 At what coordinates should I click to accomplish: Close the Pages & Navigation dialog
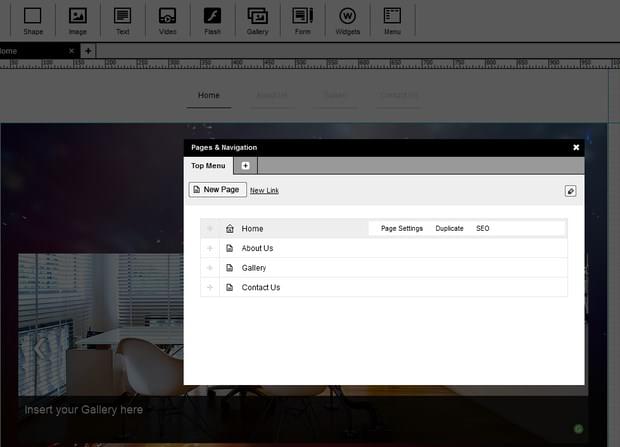click(576, 147)
